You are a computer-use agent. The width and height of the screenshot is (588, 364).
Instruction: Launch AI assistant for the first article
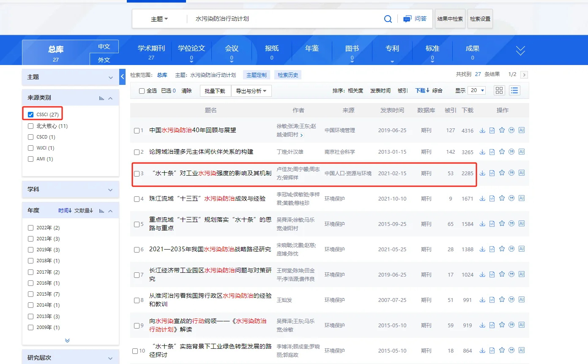coord(521,130)
